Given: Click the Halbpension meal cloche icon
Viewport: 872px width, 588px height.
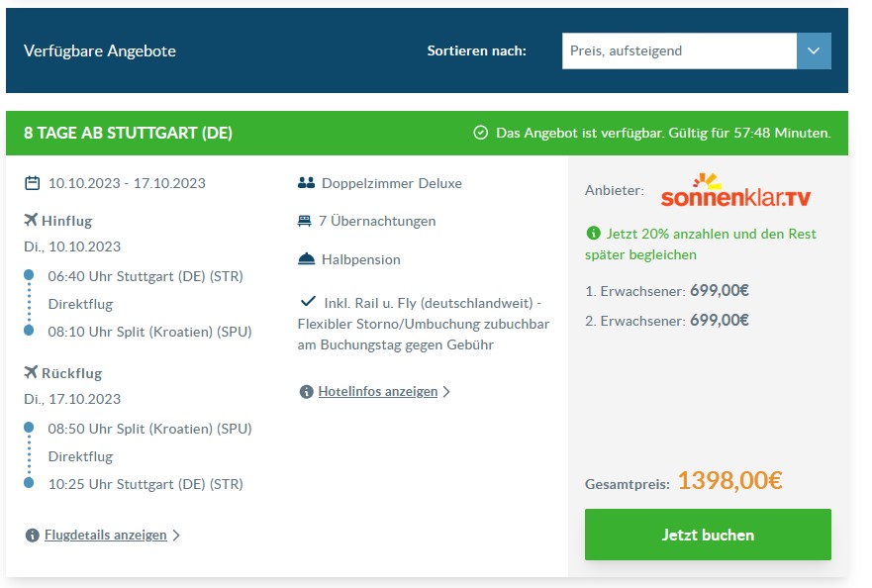Looking at the screenshot, I should pos(307,259).
